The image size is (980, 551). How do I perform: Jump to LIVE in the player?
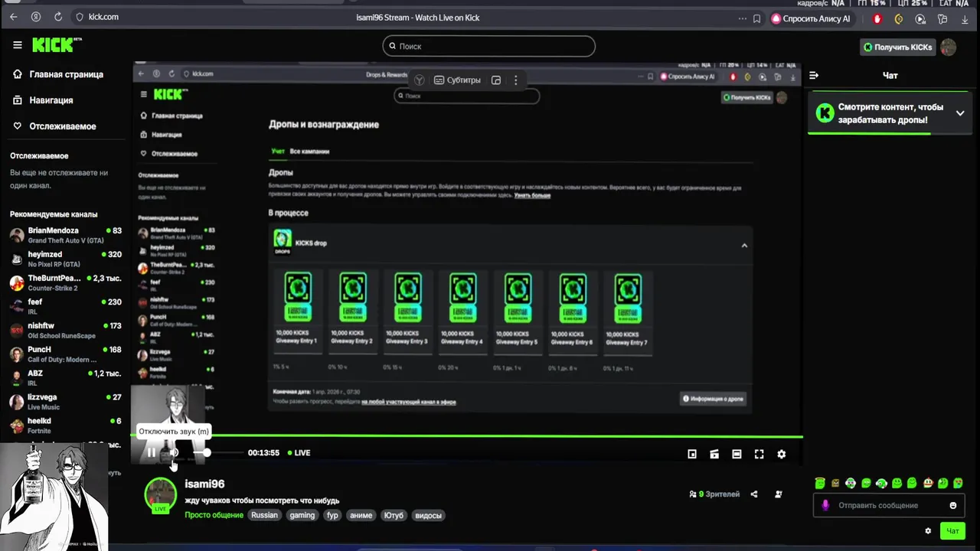click(x=299, y=453)
